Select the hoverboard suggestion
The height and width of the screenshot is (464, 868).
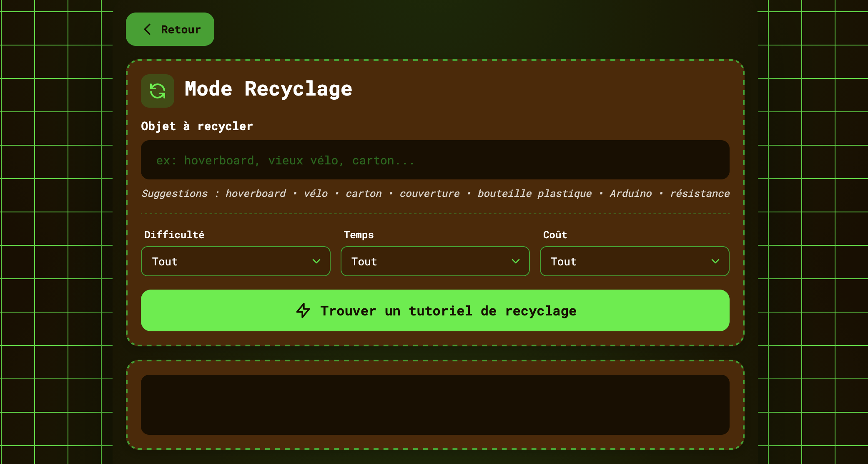256,194
